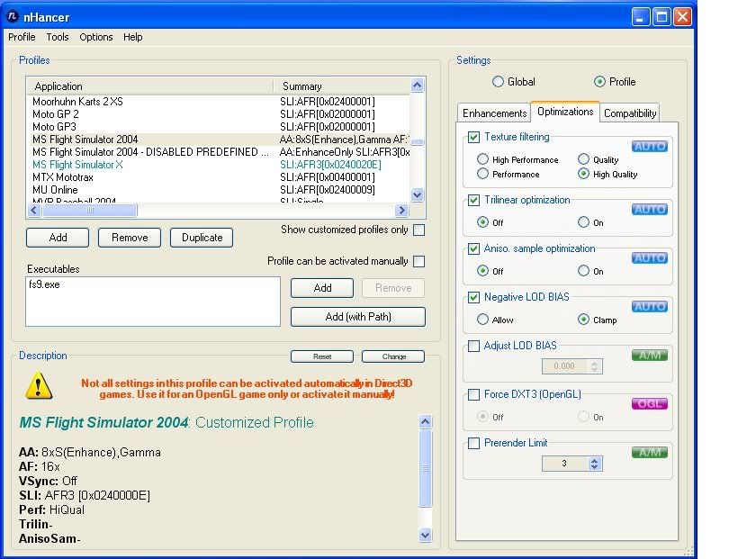The height and width of the screenshot is (559, 756).
Task: Click the Duplicate profile button
Action: [x=202, y=238]
